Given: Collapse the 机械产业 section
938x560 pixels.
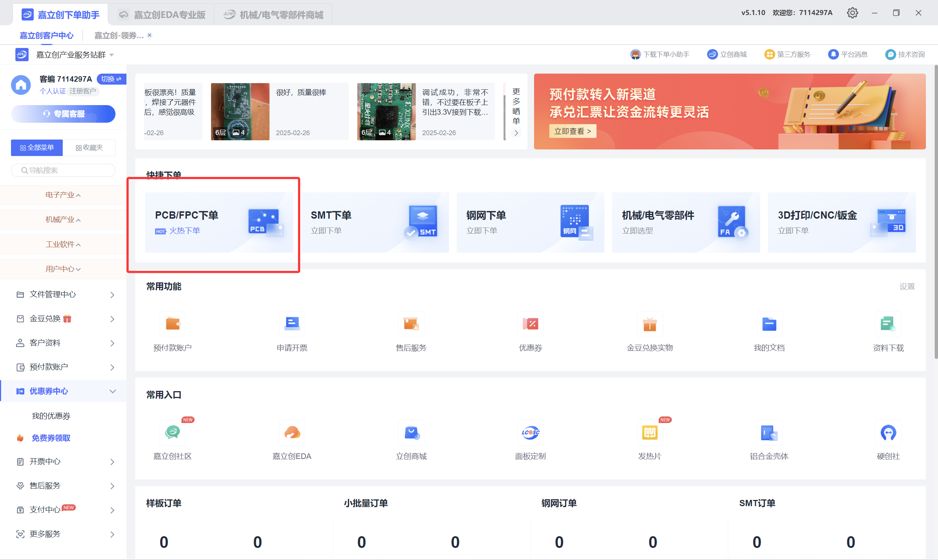Looking at the screenshot, I should 63,219.
